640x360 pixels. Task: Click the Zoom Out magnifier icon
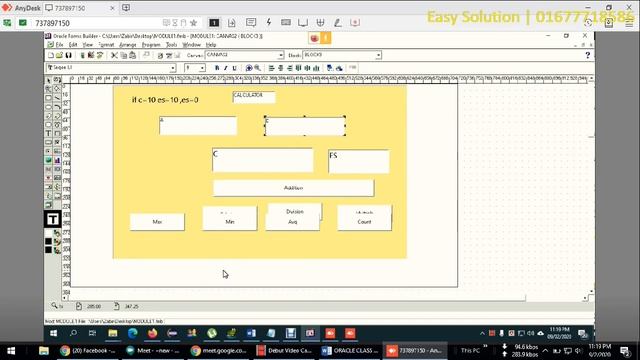(x=257, y=68)
